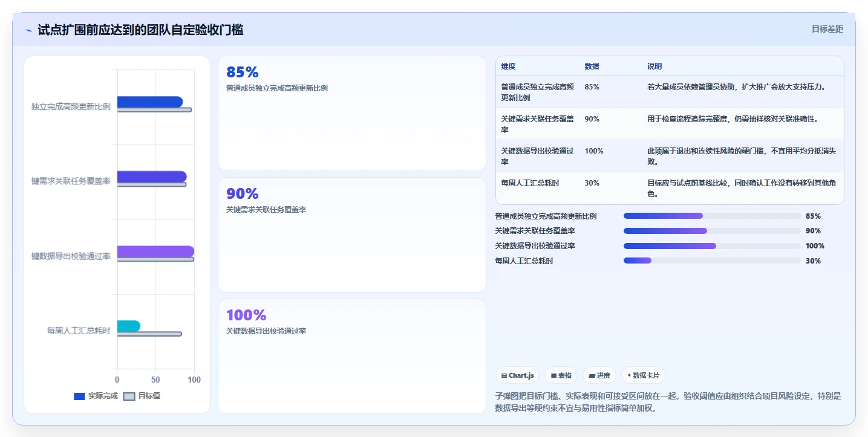Image resolution: width=868 pixels, height=437 pixels.
Task: Click the description starting 此项属于退出和连续性风险
Action: pyautogui.click(x=742, y=156)
